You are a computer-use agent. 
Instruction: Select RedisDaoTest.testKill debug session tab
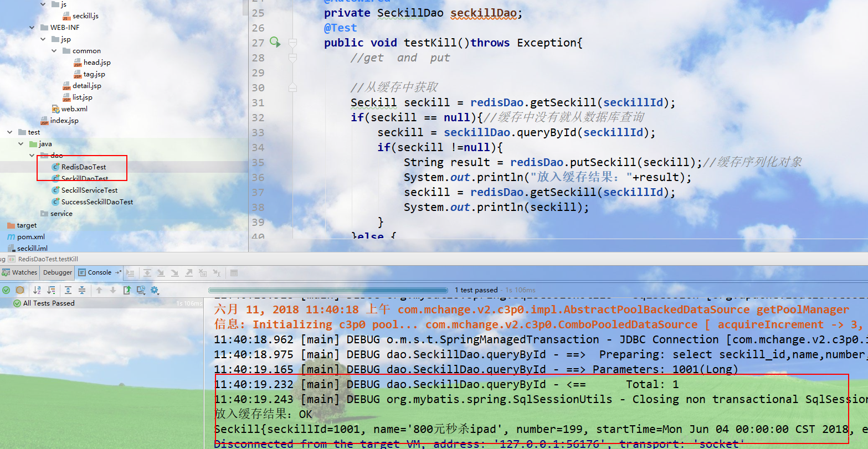44,259
